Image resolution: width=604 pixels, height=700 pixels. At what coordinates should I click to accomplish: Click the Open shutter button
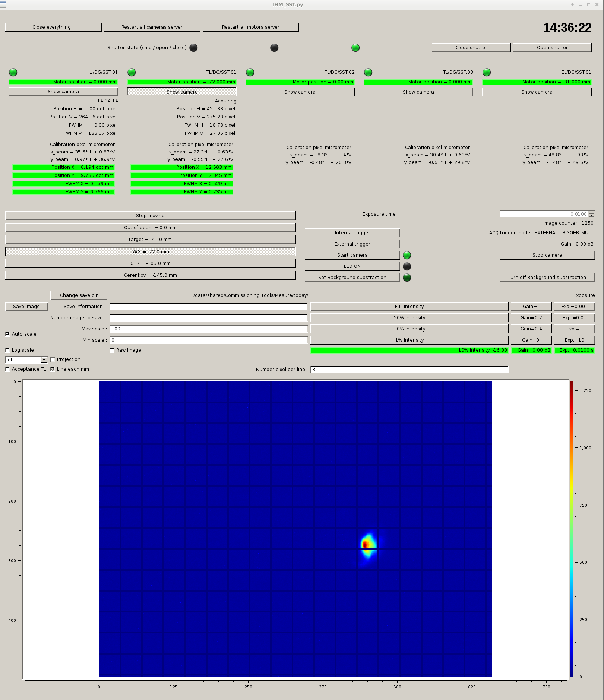pyautogui.click(x=552, y=48)
